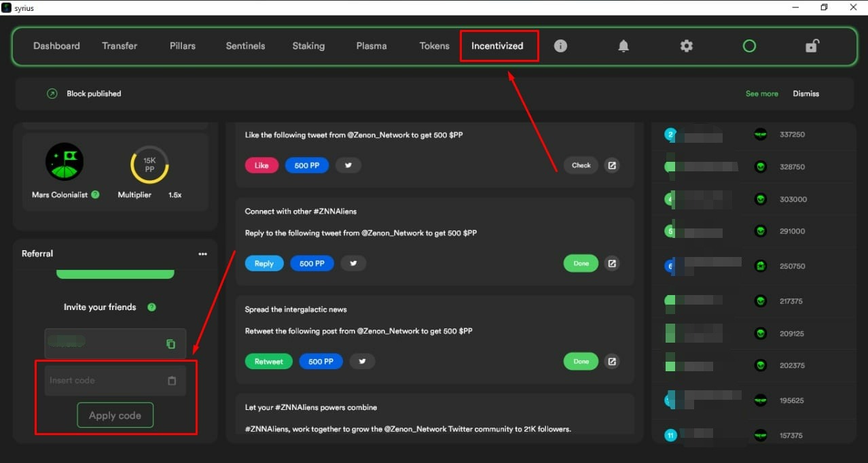
Task: Copy the referral code icon
Action: coord(170,344)
